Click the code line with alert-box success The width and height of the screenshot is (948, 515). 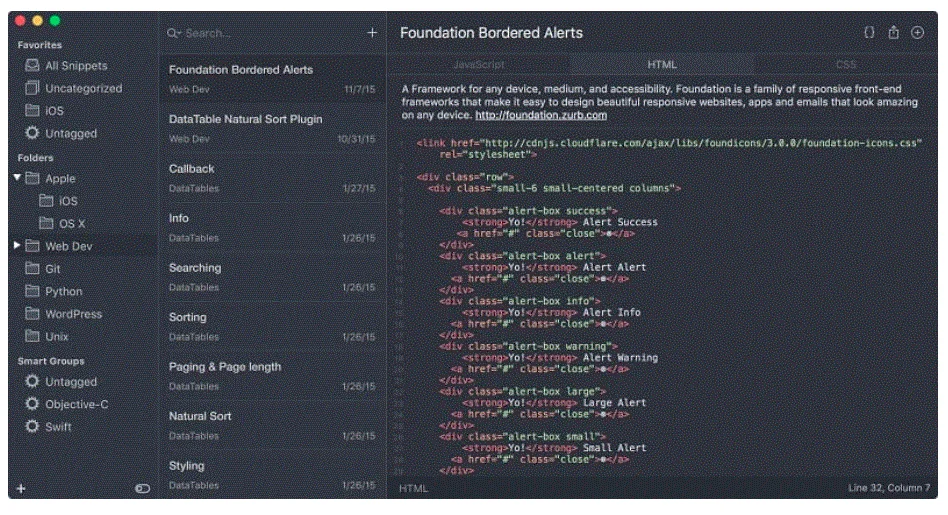click(x=528, y=210)
